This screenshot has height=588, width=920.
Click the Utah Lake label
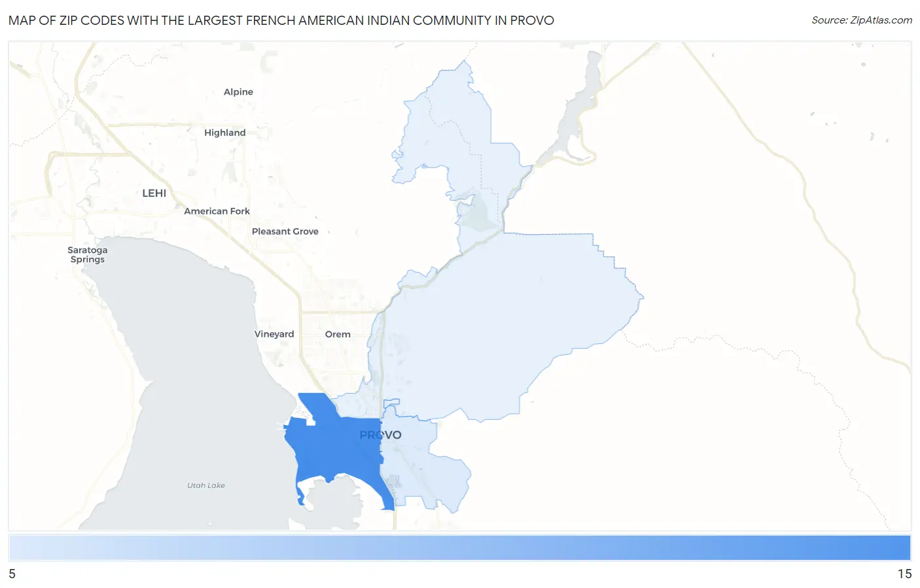coord(206,485)
